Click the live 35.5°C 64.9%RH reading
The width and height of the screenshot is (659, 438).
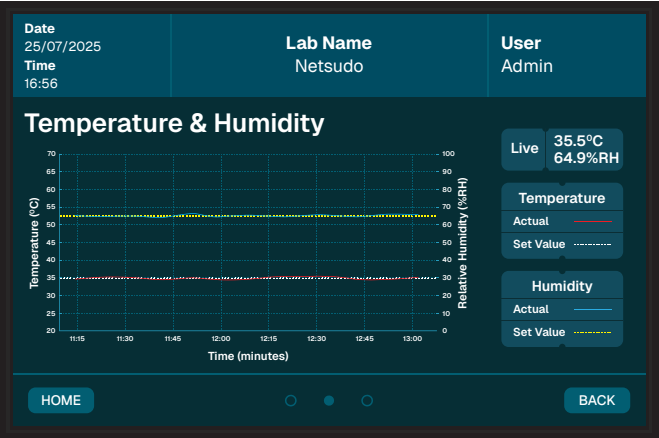coord(584,148)
